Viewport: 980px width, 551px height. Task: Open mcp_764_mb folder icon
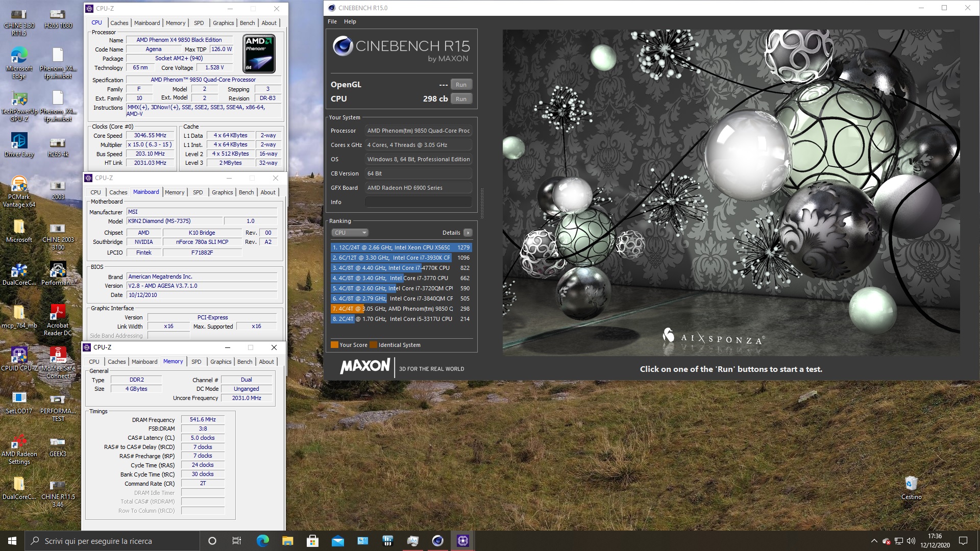(19, 317)
